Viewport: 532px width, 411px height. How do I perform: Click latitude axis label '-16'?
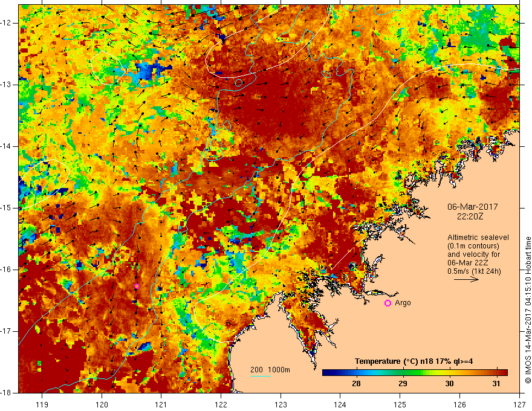[x=7, y=270]
